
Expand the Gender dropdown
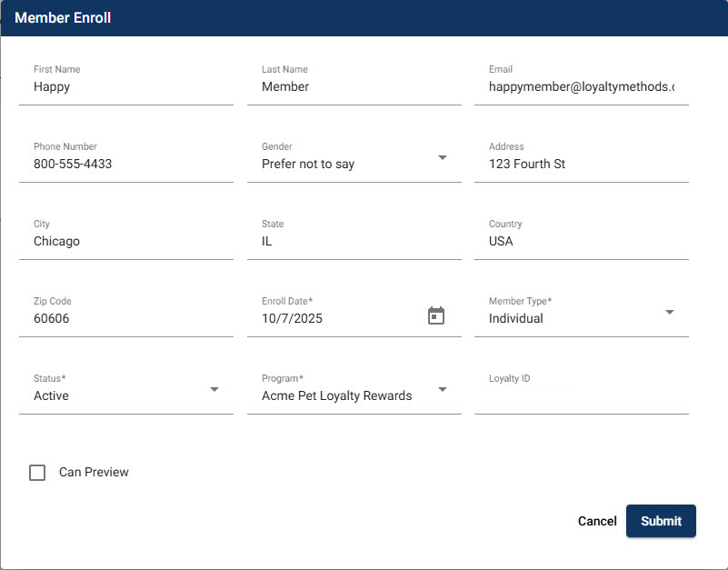443,158
